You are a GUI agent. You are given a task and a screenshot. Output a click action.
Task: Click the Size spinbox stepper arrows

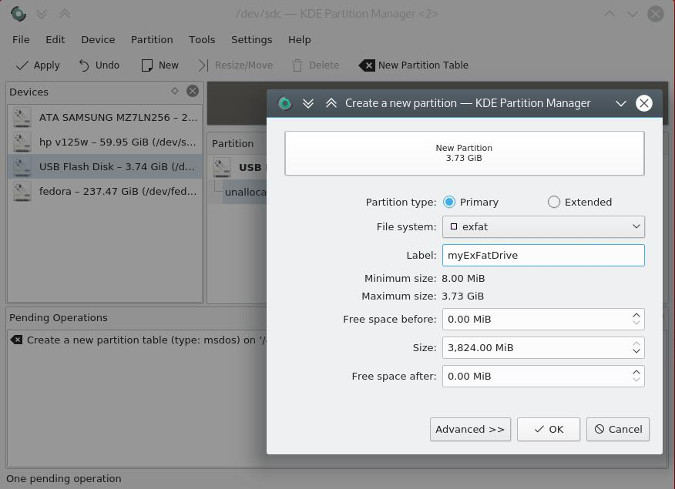coord(637,348)
